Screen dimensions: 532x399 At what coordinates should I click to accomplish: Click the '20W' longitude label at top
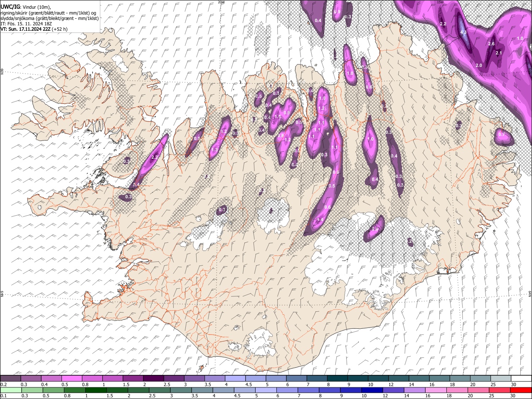coord(221,2)
